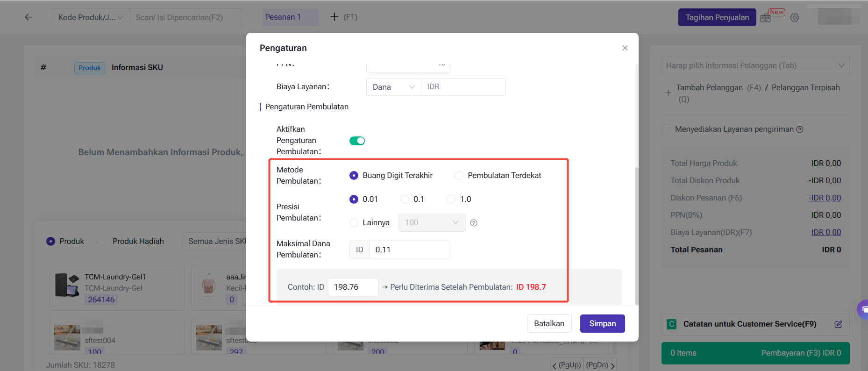The image size is (868, 371).
Task: Click the info icon beside Menyediakan Layanan pengiriman
Action: point(800,129)
